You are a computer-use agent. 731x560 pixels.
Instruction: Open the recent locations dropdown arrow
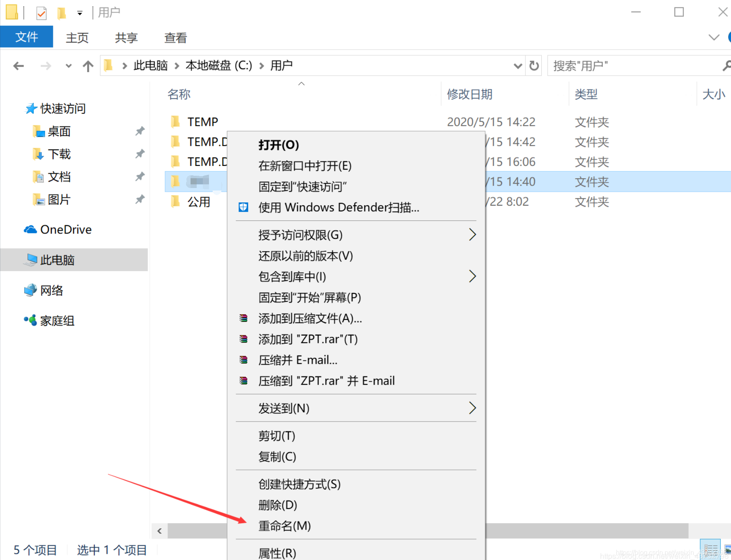tap(68, 66)
